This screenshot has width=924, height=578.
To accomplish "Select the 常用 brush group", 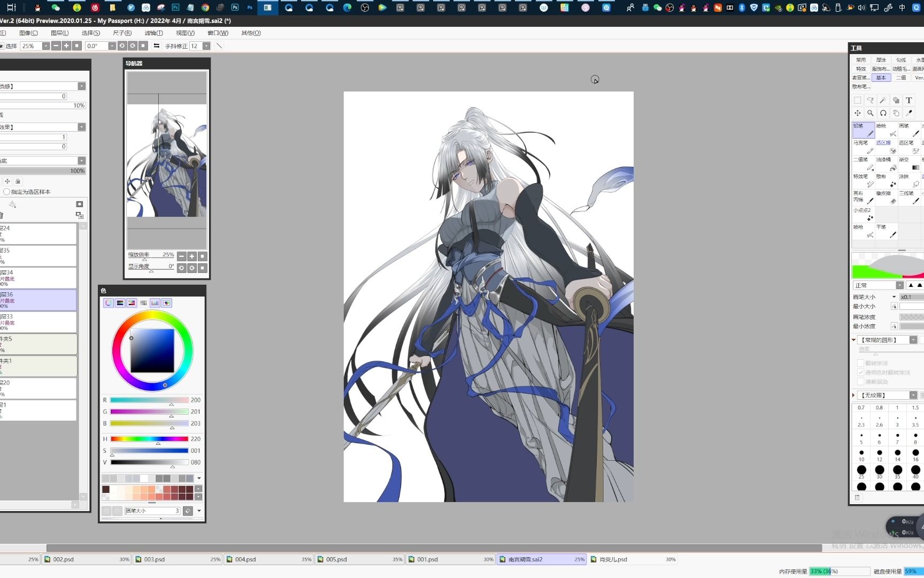I will click(861, 60).
